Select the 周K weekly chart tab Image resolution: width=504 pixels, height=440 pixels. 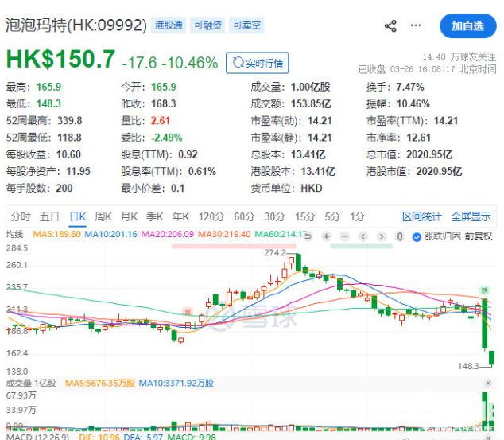(103, 216)
